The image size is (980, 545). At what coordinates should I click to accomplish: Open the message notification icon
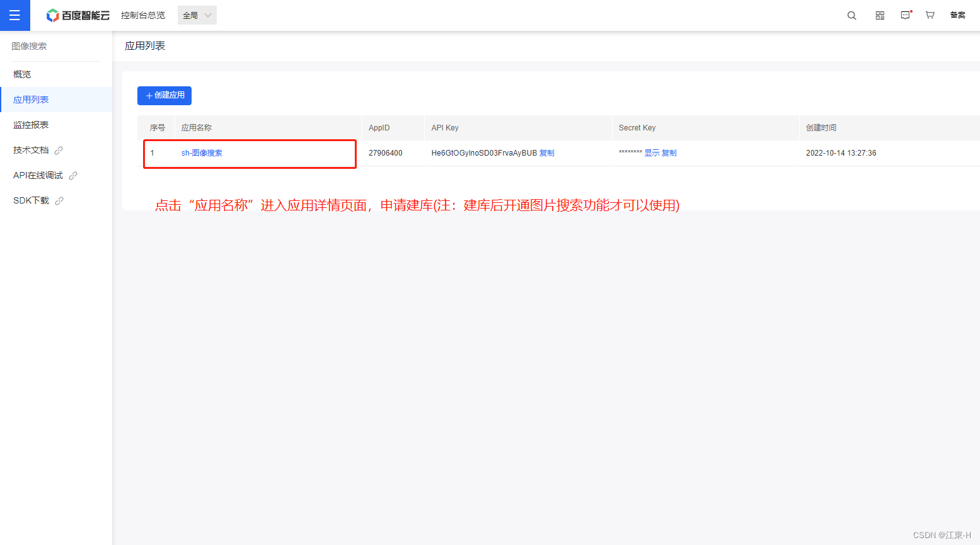click(x=906, y=15)
